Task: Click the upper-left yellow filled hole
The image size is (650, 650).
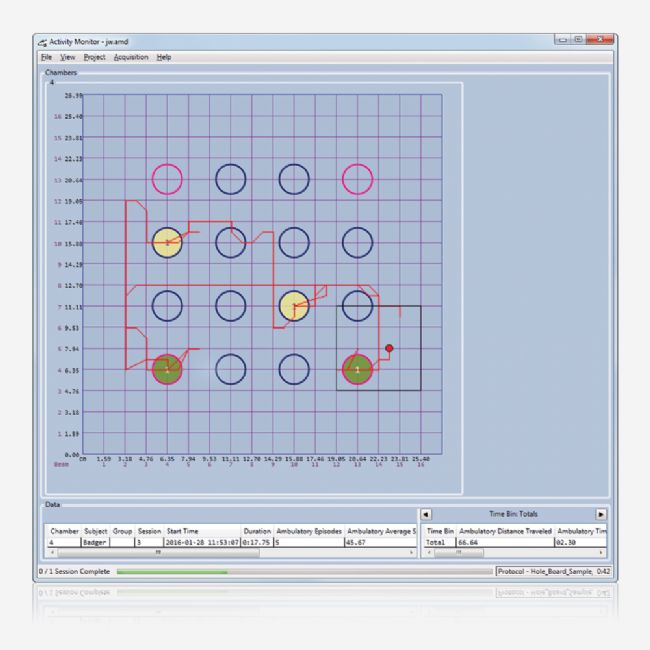Action: coord(167,242)
